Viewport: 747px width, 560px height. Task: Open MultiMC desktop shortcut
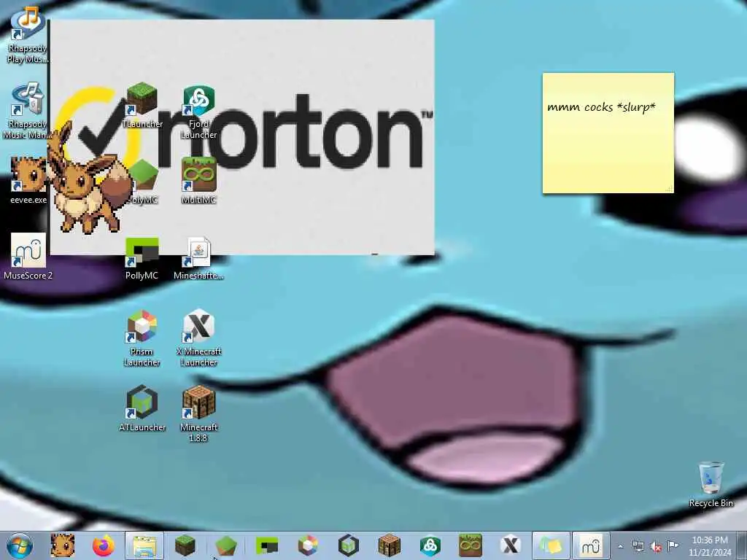(198, 181)
